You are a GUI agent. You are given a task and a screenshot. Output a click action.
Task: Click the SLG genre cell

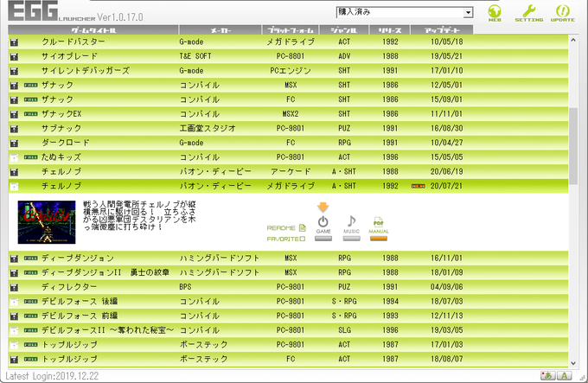[x=344, y=329]
